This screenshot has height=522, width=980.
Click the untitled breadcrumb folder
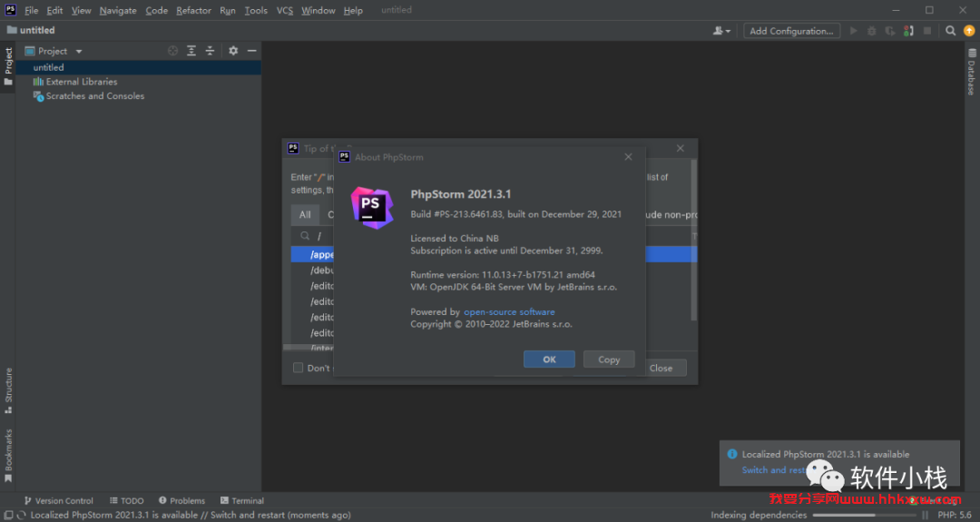point(31,30)
